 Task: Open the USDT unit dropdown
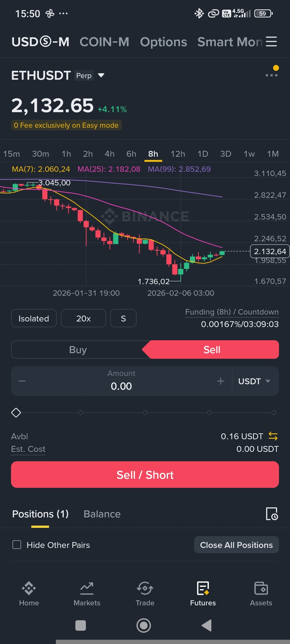[254, 381]
